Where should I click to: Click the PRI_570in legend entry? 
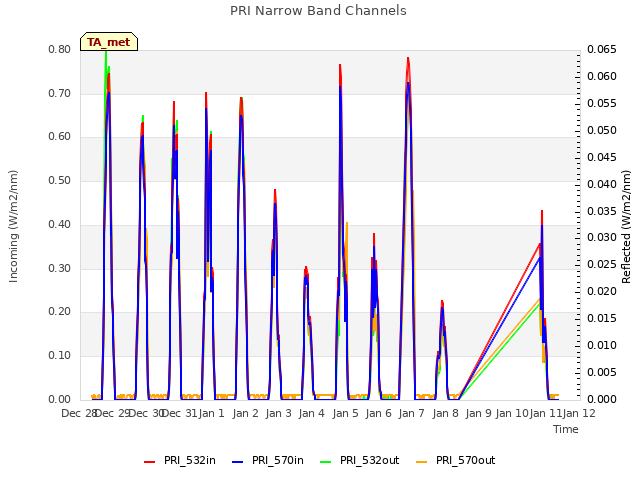[x=268, y=461]
